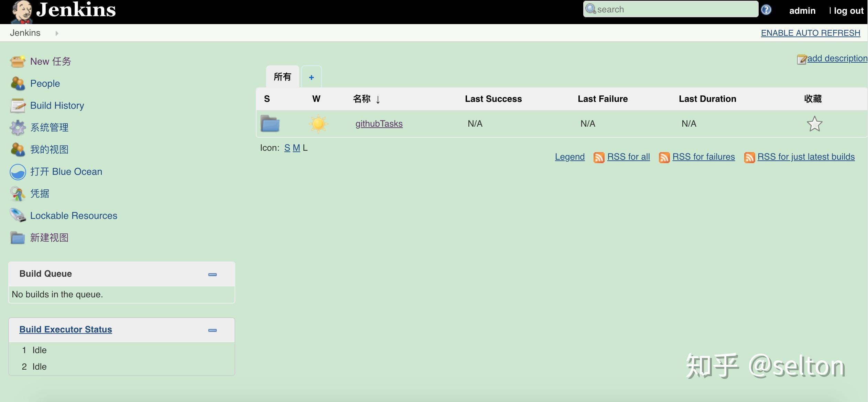Viewport: 868px width, 402px height.
Task: Toggle the favorite star for githubTasks
Action: tap(815, 124)
